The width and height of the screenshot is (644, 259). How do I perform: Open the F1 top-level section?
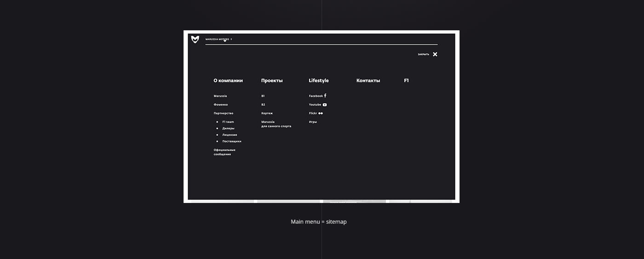[x=406, y=80]
